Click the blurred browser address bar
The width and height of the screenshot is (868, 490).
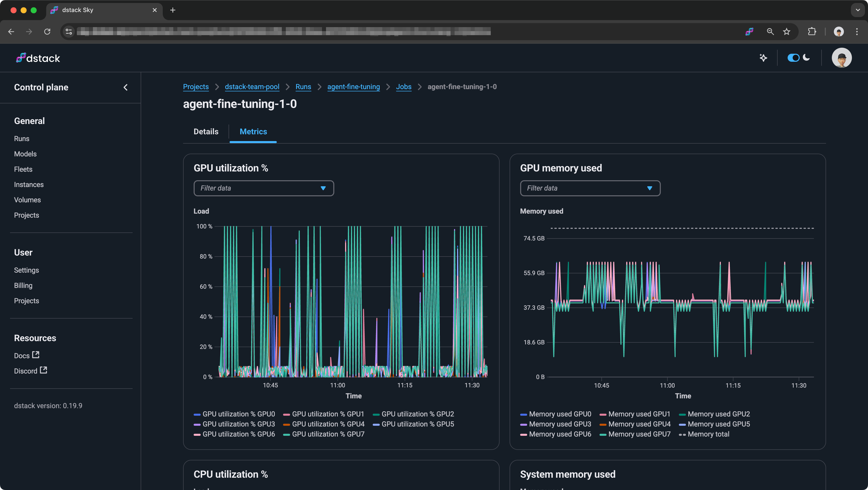[x=283, y=32]
